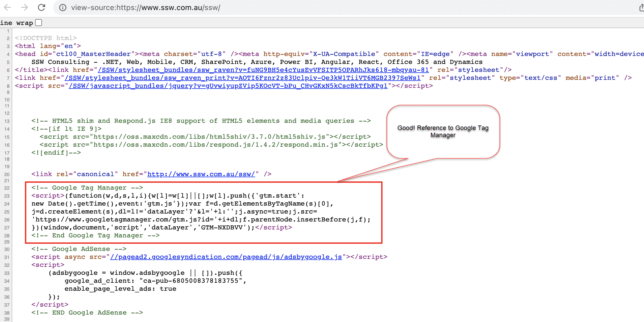Click the google_ad_client publisher ID line

click(x=155, y=281)
